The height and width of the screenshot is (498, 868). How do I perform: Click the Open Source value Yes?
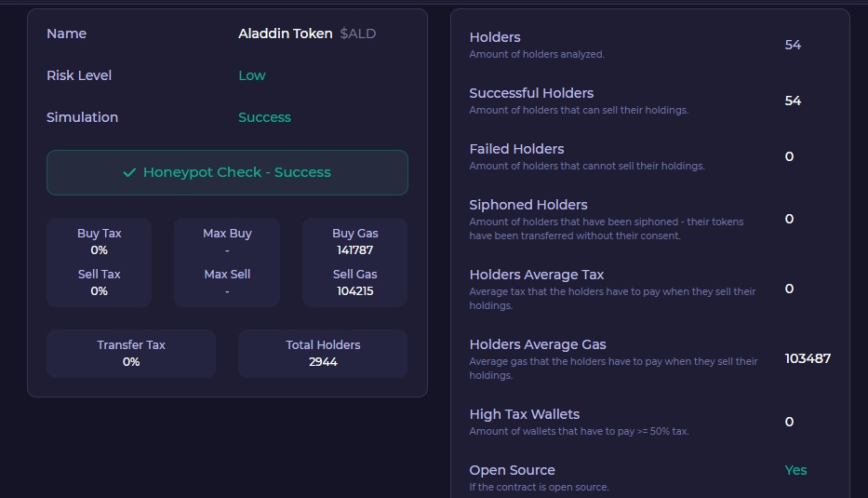[x=795, y=470]
